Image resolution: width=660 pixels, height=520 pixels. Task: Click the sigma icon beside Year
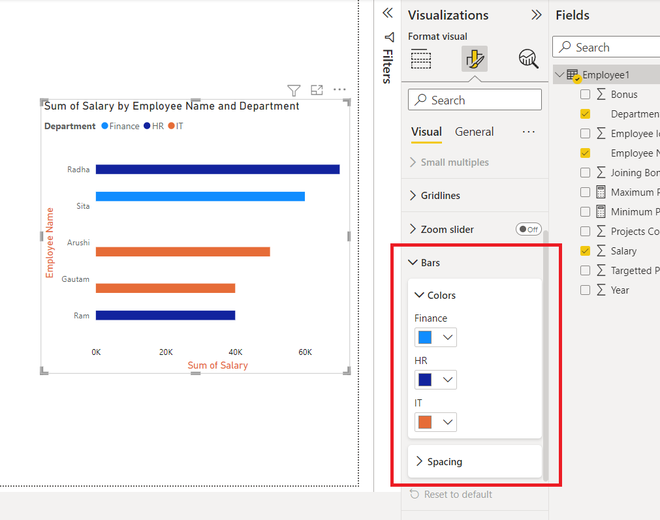pos(601,290)
